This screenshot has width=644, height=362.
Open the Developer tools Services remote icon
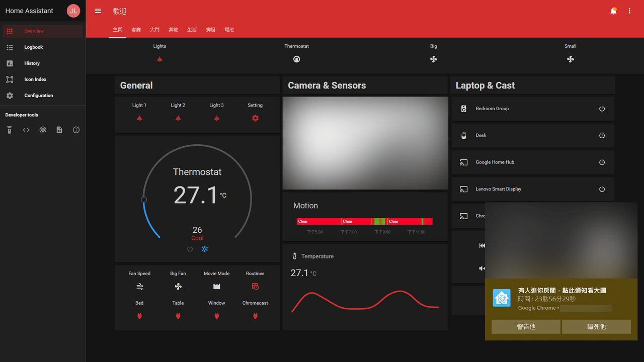9,130
